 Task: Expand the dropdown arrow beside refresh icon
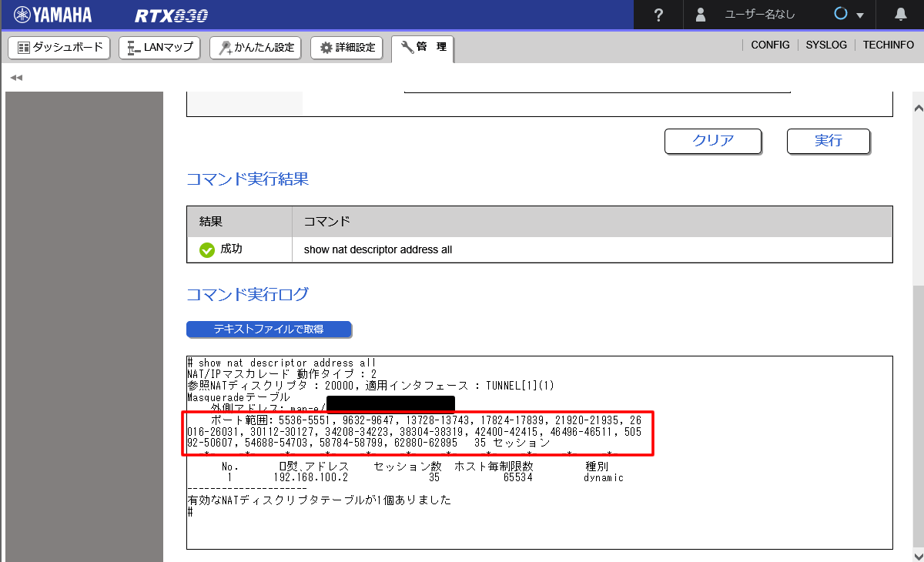(860, 15)
